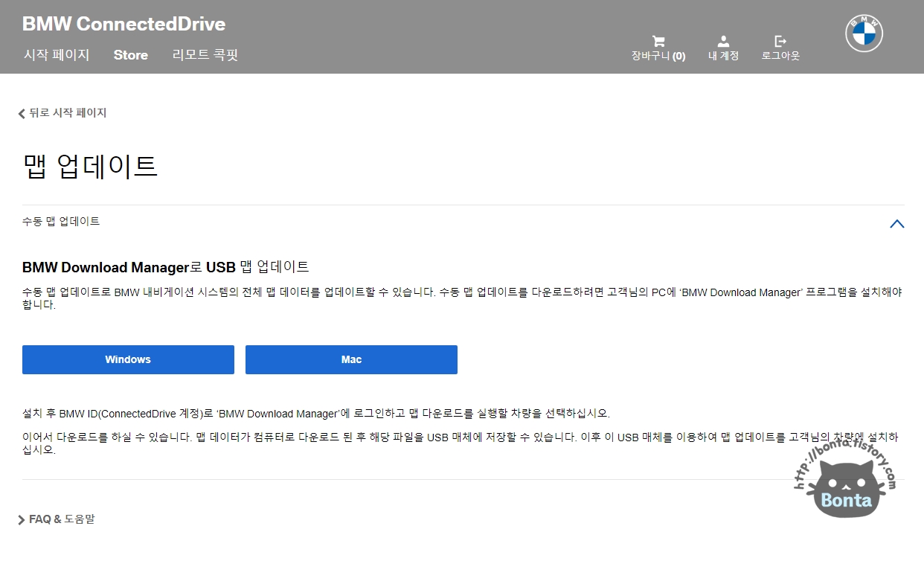The width and height of the screenshot is (924, 561).
Task: Click the 장바구니 (0) cart label
Action: 658,56
